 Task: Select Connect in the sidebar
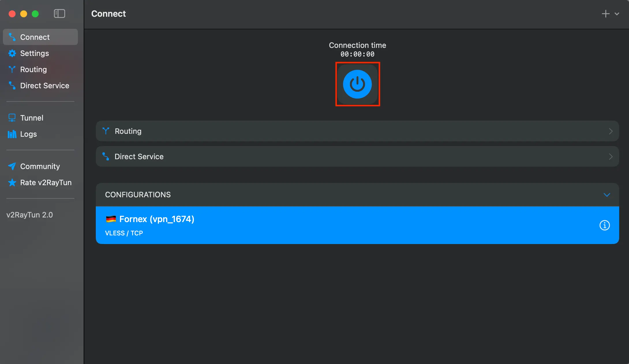(x=35, y=37)
